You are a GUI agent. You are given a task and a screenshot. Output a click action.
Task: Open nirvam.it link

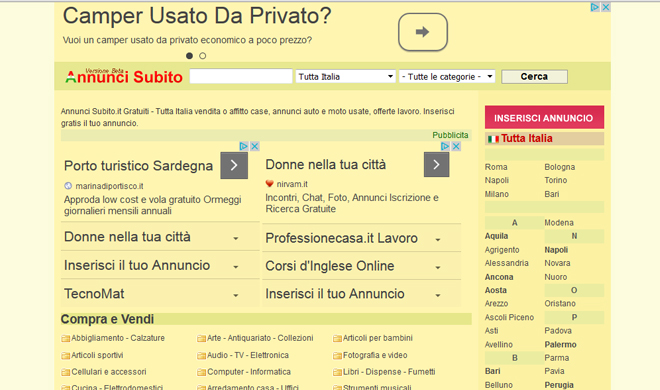[x=292, y=184]
